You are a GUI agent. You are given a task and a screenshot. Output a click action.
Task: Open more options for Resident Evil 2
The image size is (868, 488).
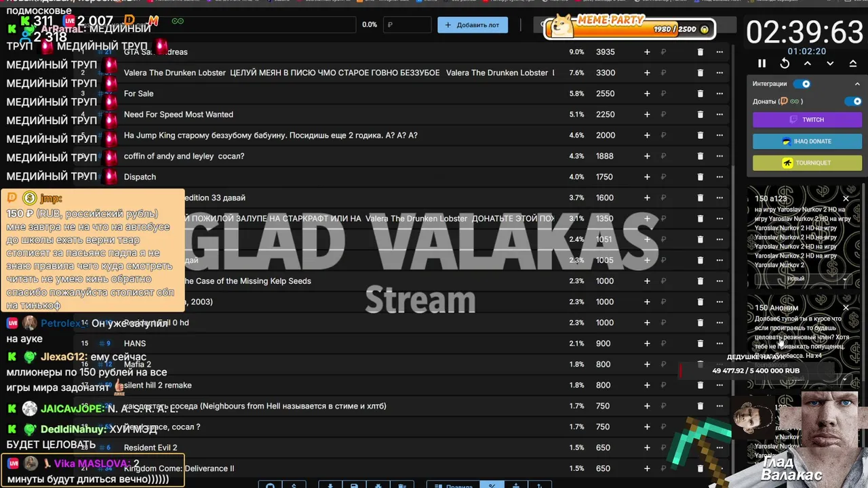(x=719, y=447)
